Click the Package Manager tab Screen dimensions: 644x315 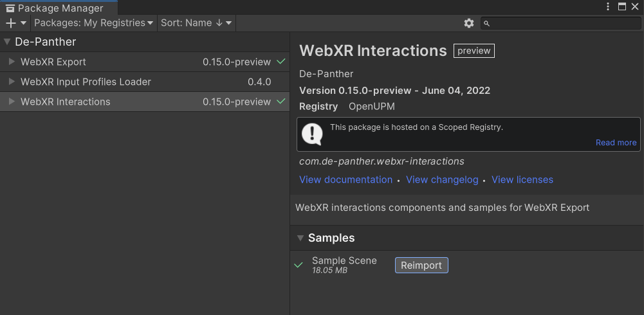click(59, 8)
